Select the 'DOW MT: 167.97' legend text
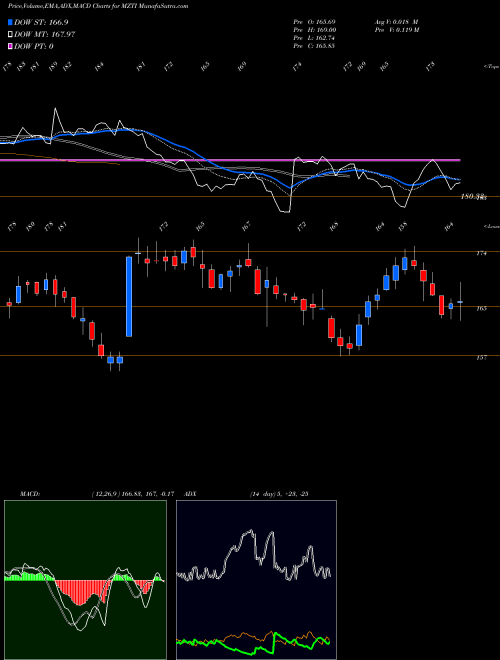Image resolution: width=500 pixels, height=660 pixels. (x=45, y=34)
